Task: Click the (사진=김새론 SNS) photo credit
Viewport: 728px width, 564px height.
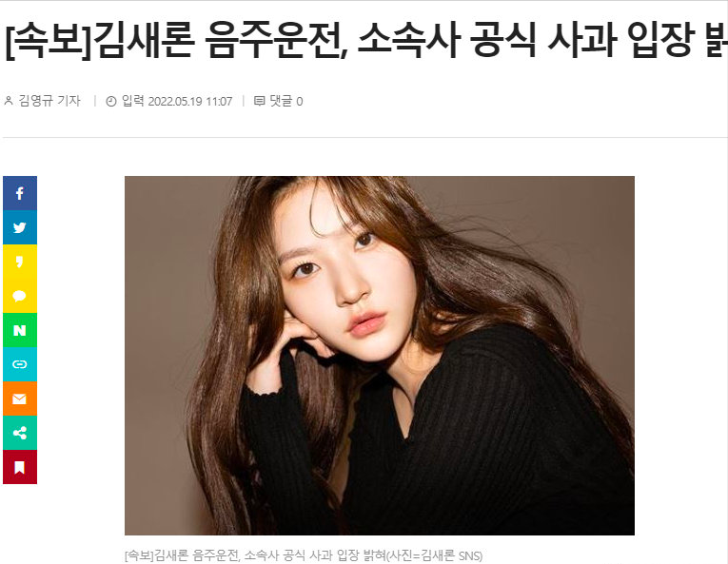Action: [435, 555]
